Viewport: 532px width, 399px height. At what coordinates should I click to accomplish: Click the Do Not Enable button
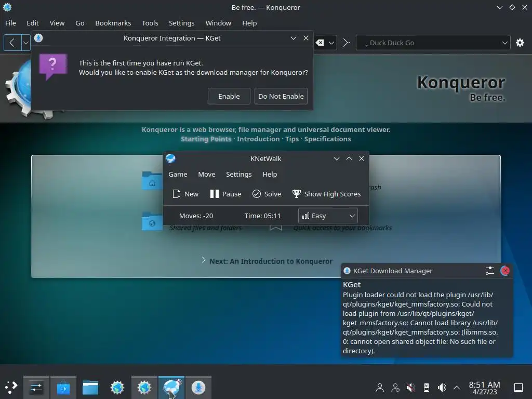[281, 96]
